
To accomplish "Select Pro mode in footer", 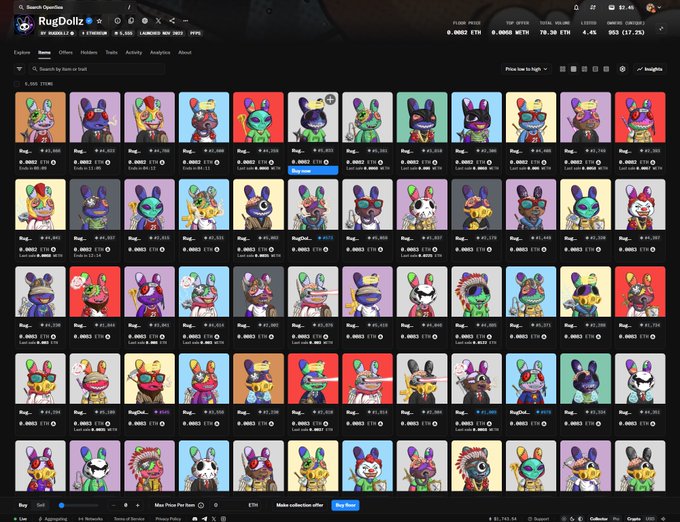I will coord(616,519).
